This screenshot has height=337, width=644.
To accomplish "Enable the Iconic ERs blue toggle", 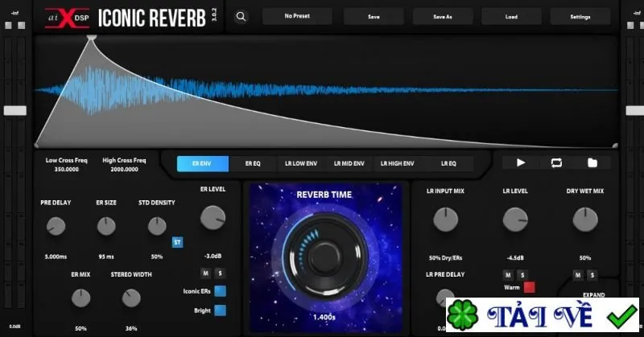I will [220, 291].
